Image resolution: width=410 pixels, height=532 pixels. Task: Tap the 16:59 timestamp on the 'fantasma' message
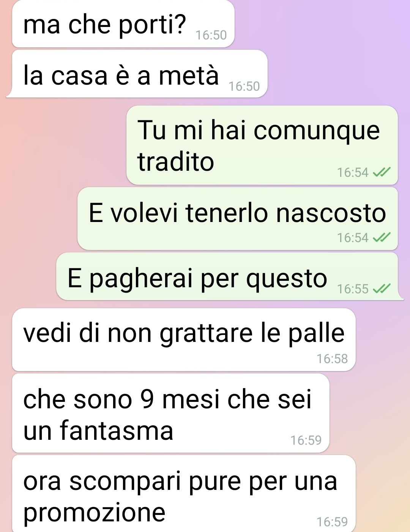point(306,440)
